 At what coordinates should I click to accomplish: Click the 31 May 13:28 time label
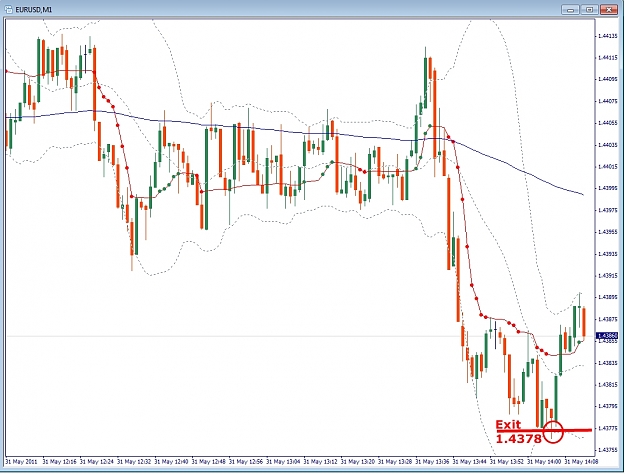[395, 462]
